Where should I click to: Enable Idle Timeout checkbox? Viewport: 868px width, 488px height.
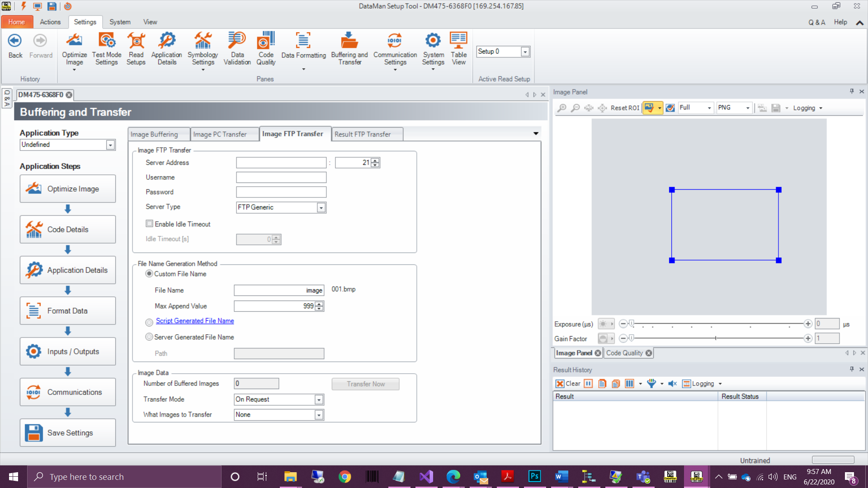point(150,224)
